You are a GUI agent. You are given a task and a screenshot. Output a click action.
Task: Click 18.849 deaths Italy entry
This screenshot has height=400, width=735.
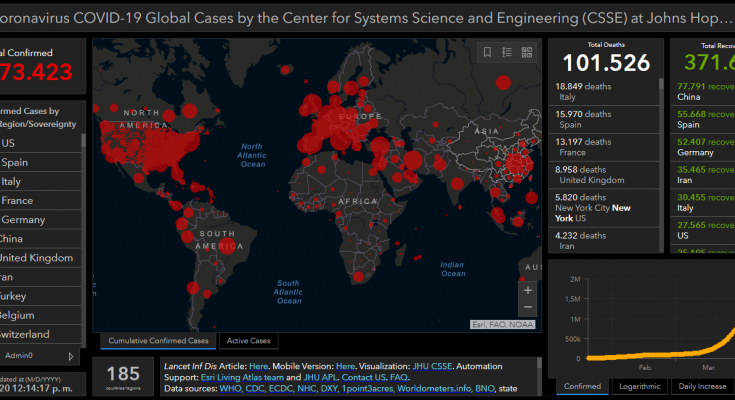(604, 91)
